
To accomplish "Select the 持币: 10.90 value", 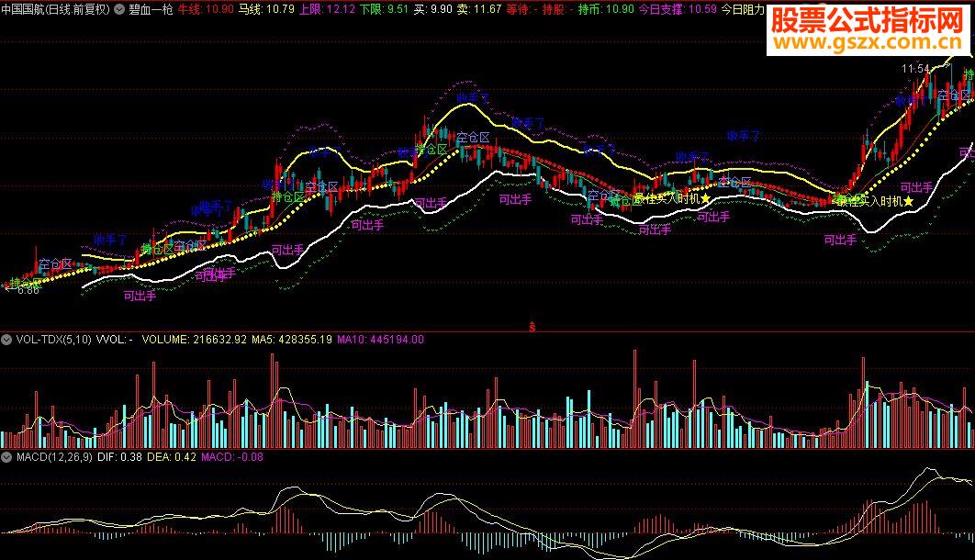I will click(x=606, y=9).
